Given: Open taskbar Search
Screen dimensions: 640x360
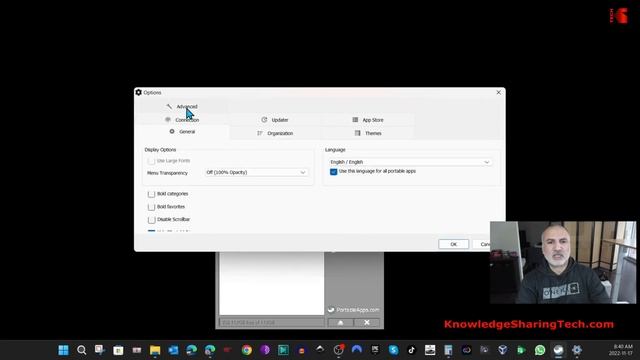Looking at the screenshot, I should click(x=82, y=350).
